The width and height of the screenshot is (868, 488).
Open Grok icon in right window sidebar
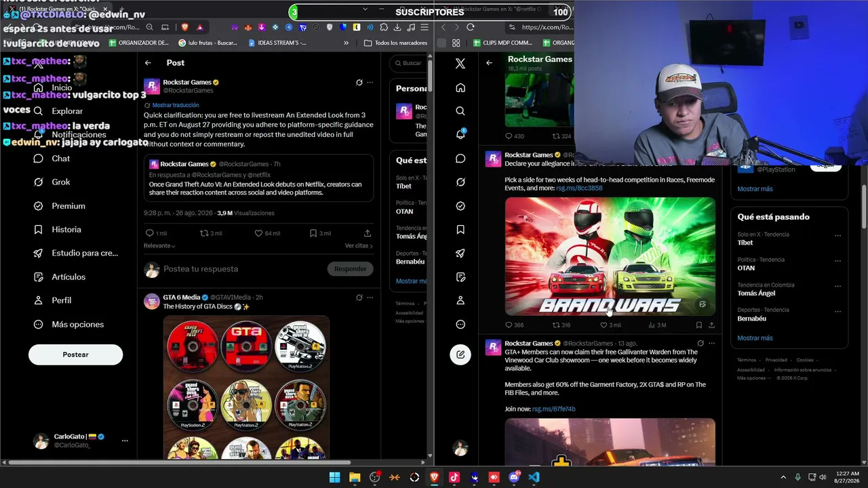coord(460,182)
